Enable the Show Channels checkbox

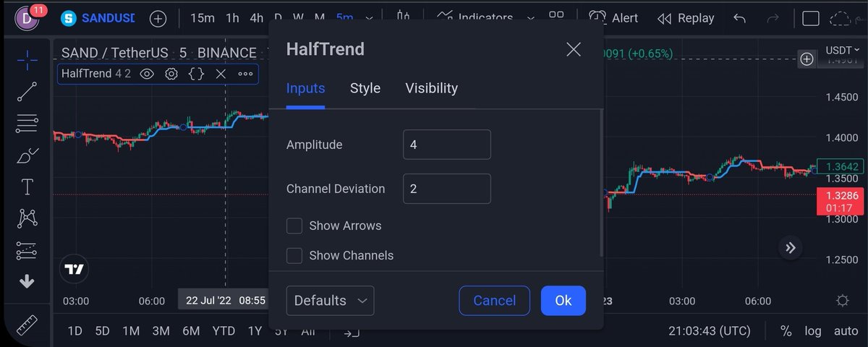[x=294, y=255]
